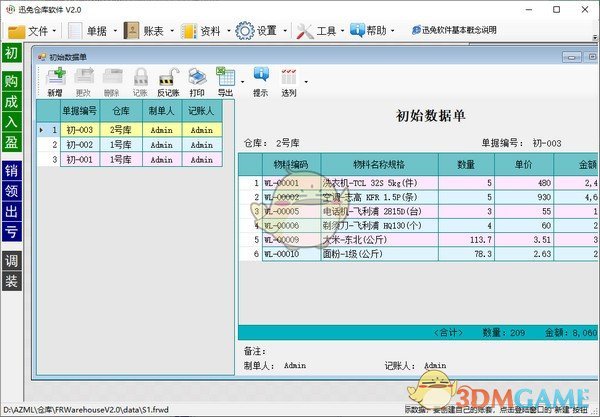Open the 工具 menu
This screenshot has width=600, height=417.
320,31
